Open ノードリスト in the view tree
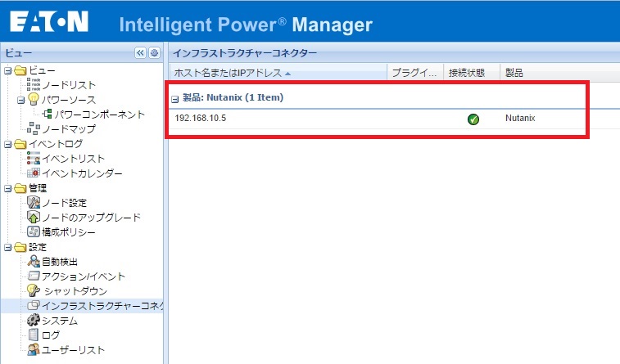 coord(68,85)
